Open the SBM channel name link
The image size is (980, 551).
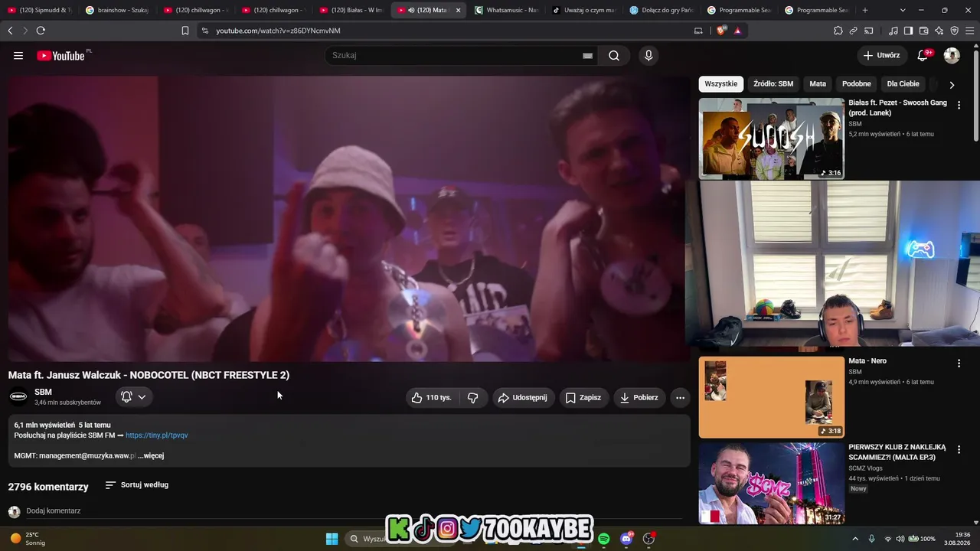pos(43,392)
